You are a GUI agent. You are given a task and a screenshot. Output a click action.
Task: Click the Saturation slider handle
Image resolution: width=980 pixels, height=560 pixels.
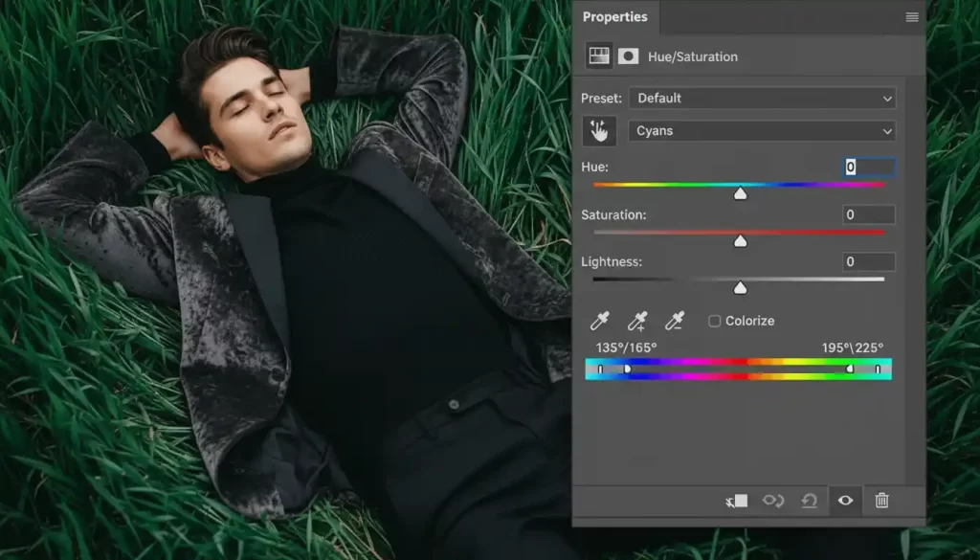(x=740, y=240)
